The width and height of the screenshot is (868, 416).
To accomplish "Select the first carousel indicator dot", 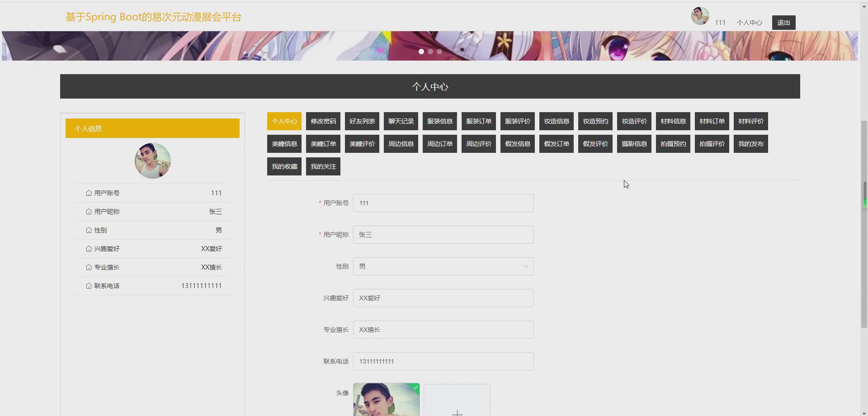I will [421, 52].
